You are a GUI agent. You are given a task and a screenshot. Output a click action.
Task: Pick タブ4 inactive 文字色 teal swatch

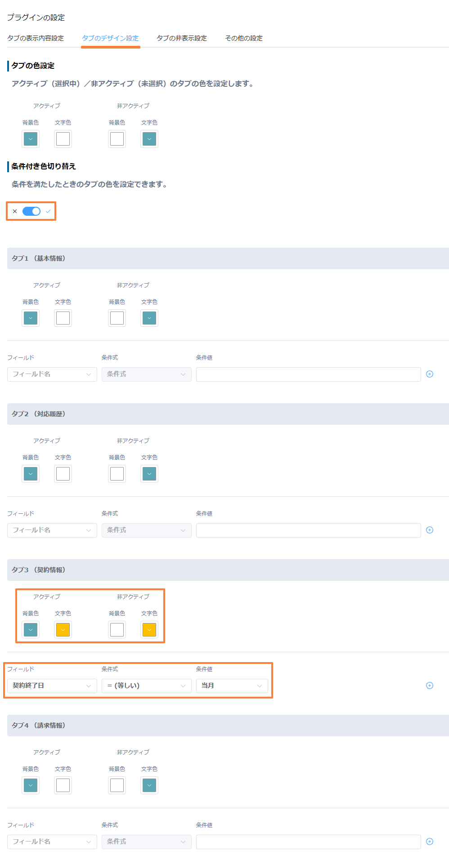[149, 785]
